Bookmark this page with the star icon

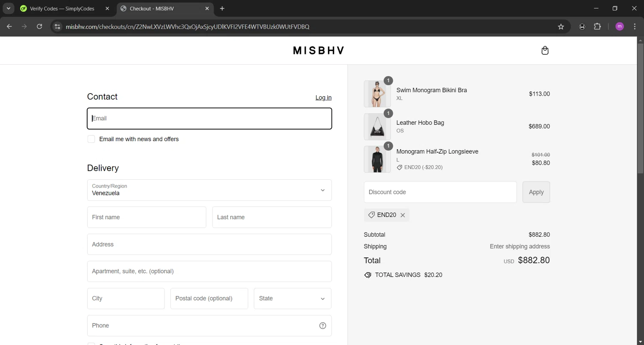[x=561, y=27]
